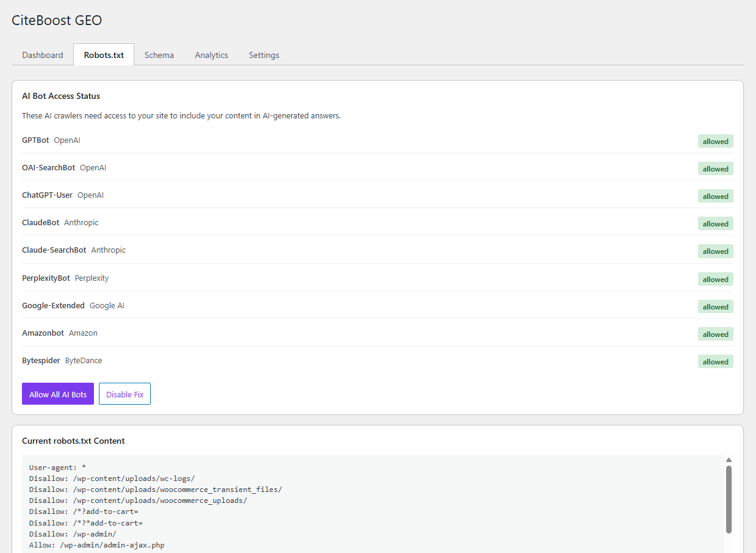Screen dimensions: 756x553
Task: Toggle the allowed status of Amazonbot
Action: [715, 334]
